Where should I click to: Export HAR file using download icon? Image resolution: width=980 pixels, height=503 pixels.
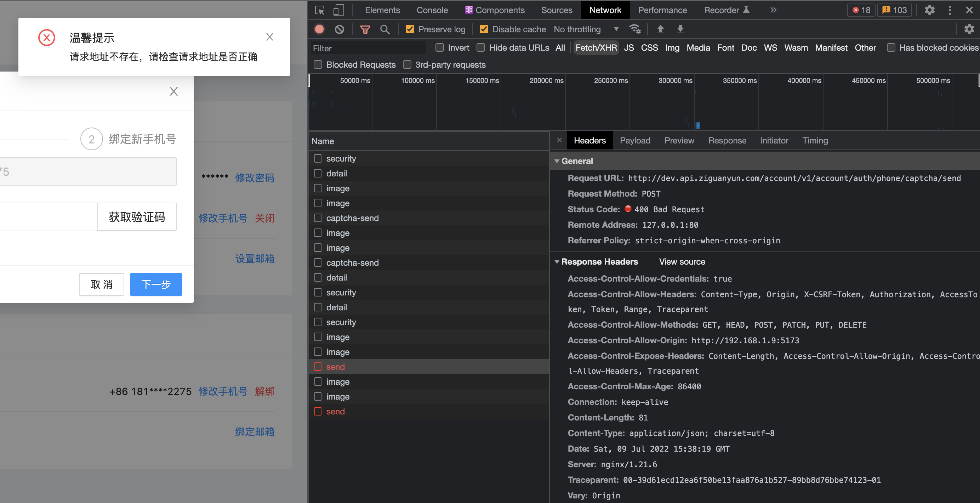point(680,29)
